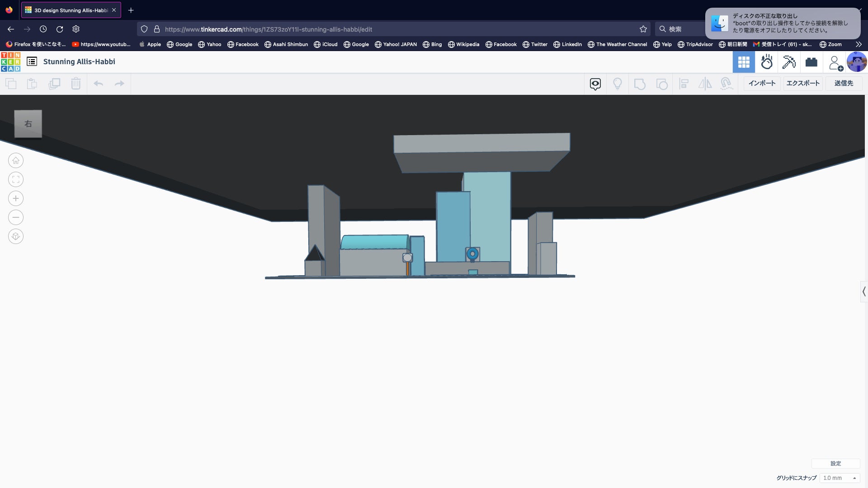This screenshot has height=488, width=868.
Task: Open the 設定 settings button
Action: coord(835,464)
